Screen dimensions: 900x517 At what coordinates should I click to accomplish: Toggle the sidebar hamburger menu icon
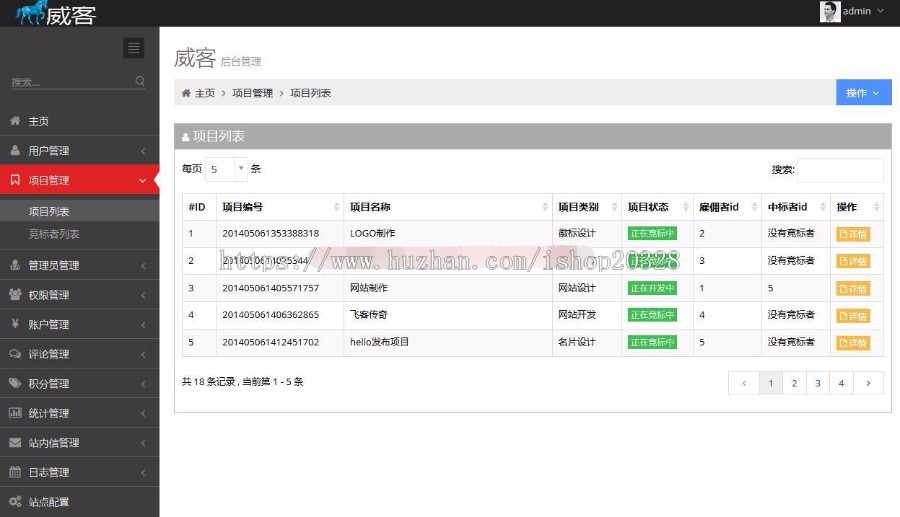tap(134, 48)
